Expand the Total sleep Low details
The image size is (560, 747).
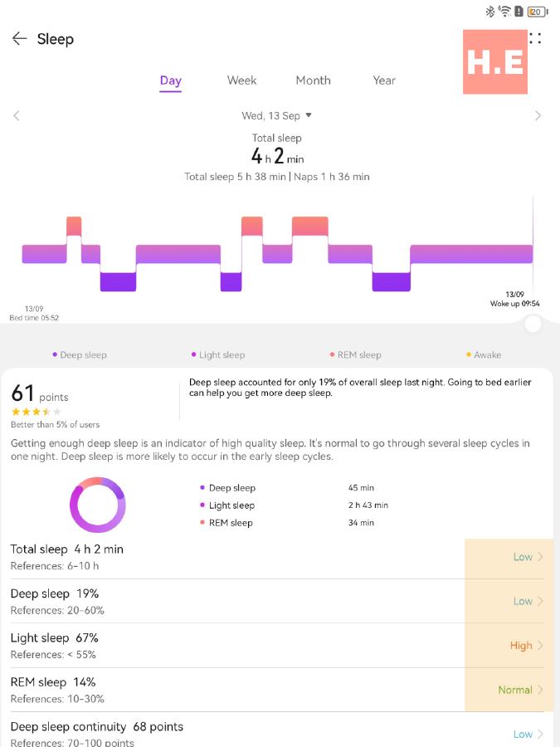point(528,557)
